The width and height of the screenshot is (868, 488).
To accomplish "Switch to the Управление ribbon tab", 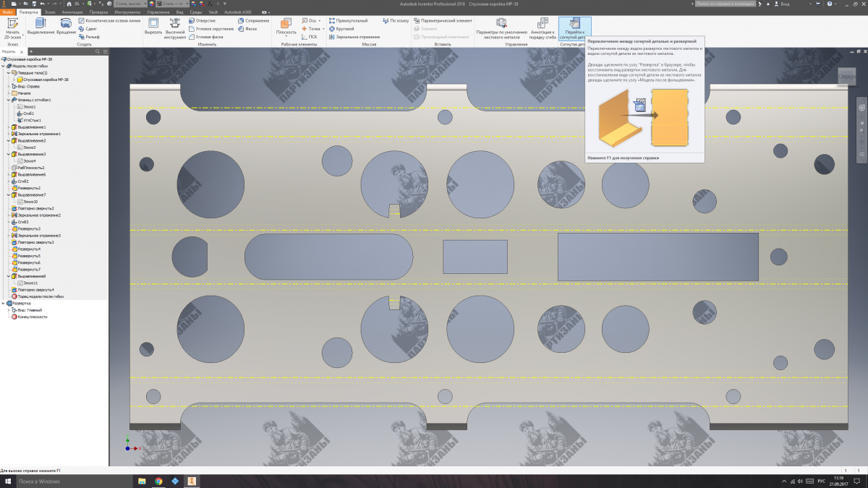I will pyautogui.click(x=158, y=13).
